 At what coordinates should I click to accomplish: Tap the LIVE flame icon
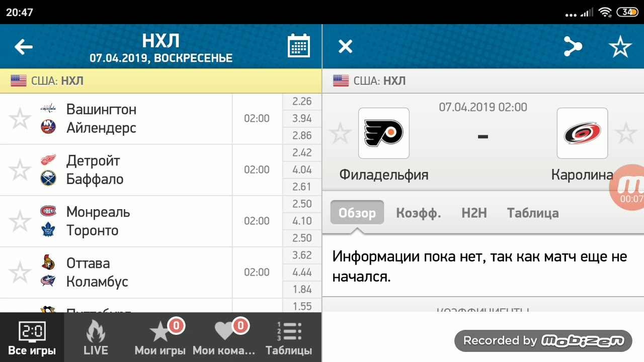coord(96,331)
